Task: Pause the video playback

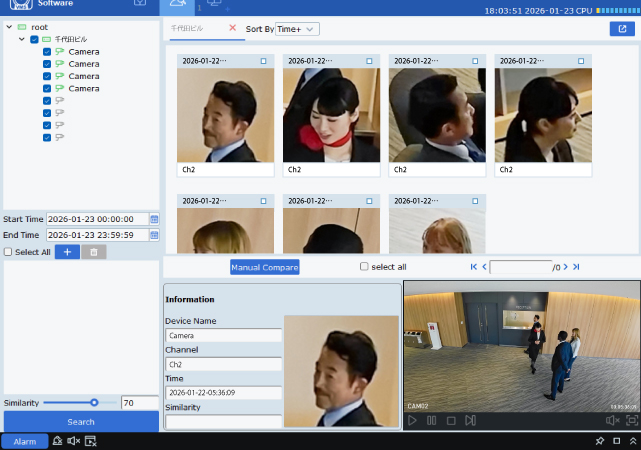Action: click(431, 421)
